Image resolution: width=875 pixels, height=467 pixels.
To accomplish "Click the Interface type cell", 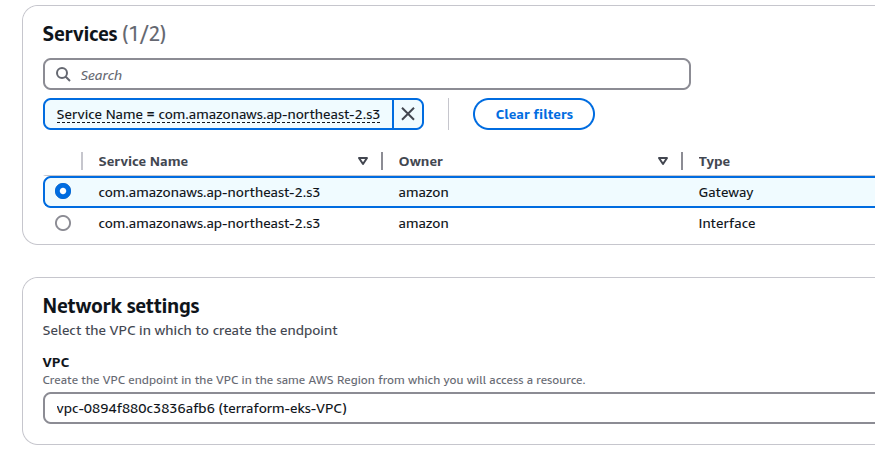I will pos(727,224).
